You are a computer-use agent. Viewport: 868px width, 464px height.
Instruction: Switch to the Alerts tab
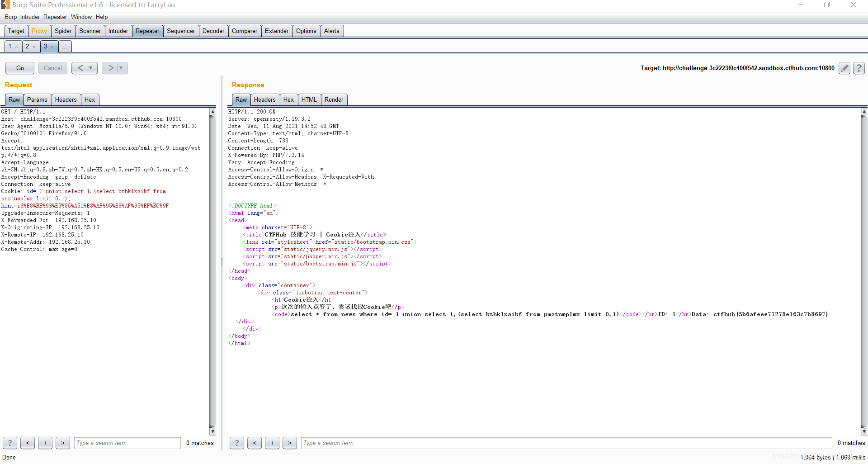[332, 31]
